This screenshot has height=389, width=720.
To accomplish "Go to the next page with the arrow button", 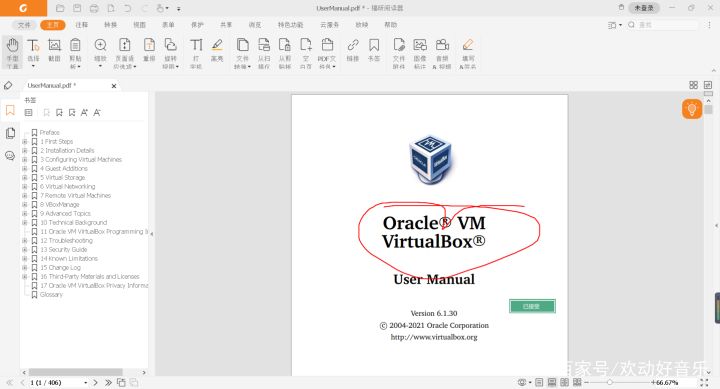I will [x=96, y=382].
